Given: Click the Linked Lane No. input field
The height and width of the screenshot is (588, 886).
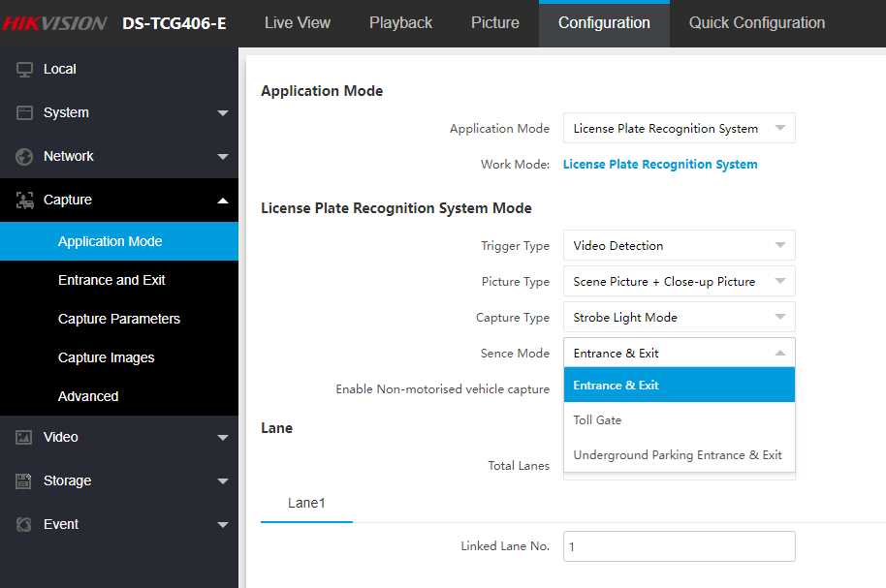Looking at the screenshot, I should click(x=679, y=546).
